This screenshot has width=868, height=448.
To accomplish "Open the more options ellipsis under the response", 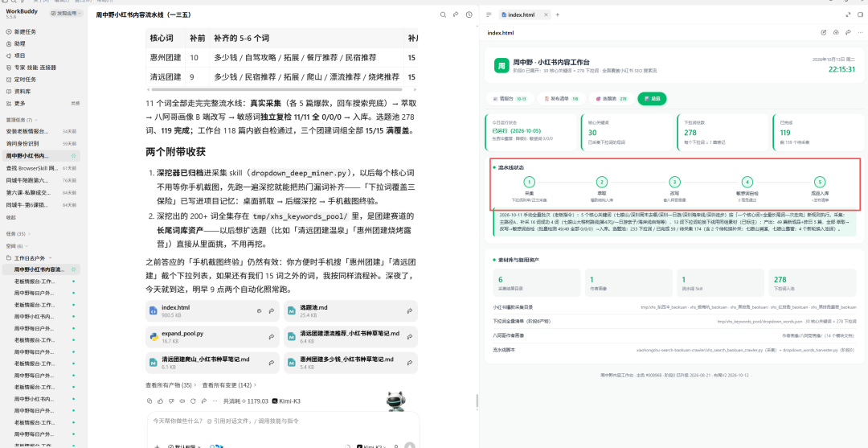I will point(215,401).
